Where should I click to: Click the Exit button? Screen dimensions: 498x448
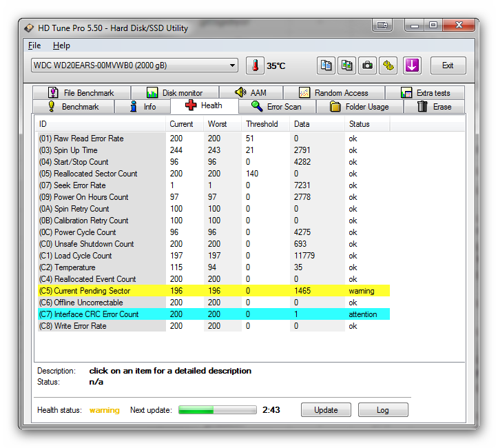448,65
